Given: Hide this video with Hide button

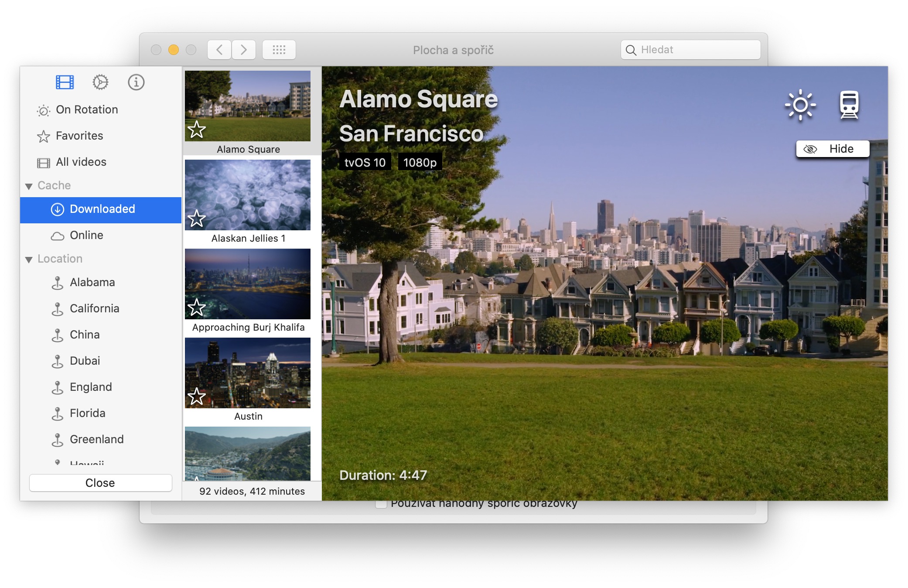Looking at the screenshot, I should coord(832,149).
